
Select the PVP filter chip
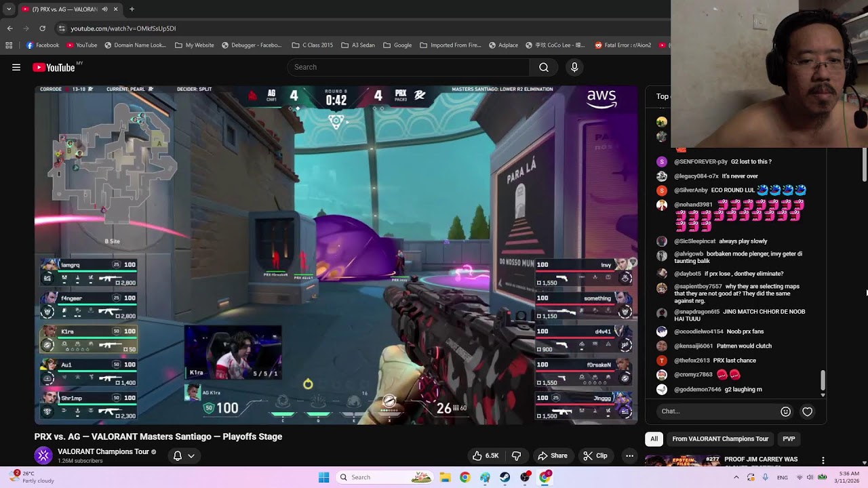789,439
